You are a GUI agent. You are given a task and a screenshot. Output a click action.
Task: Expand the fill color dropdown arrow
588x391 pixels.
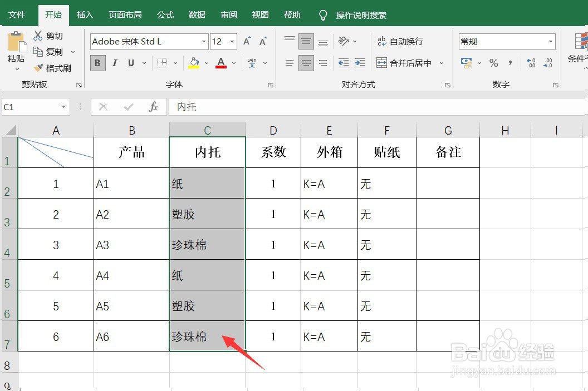(x=206, y=63)
